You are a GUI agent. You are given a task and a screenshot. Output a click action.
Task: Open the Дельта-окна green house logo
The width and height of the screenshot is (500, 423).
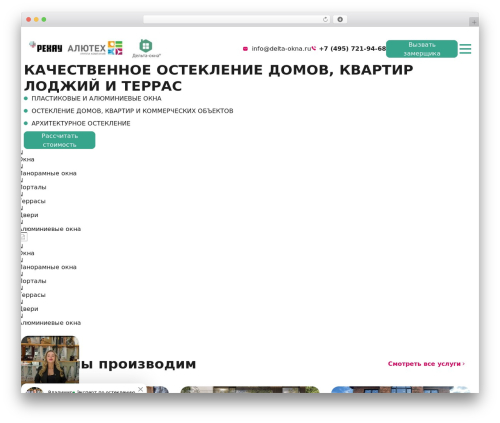(x=146, y=49)
